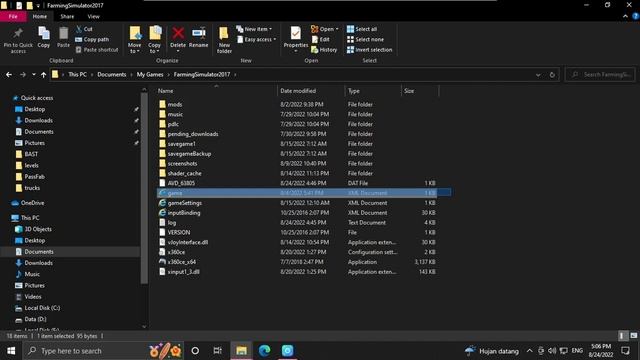Switch to the Home ribbon tab
This screenshot has height=360, width=640.
pyautogui.click(x=40, y=16)
